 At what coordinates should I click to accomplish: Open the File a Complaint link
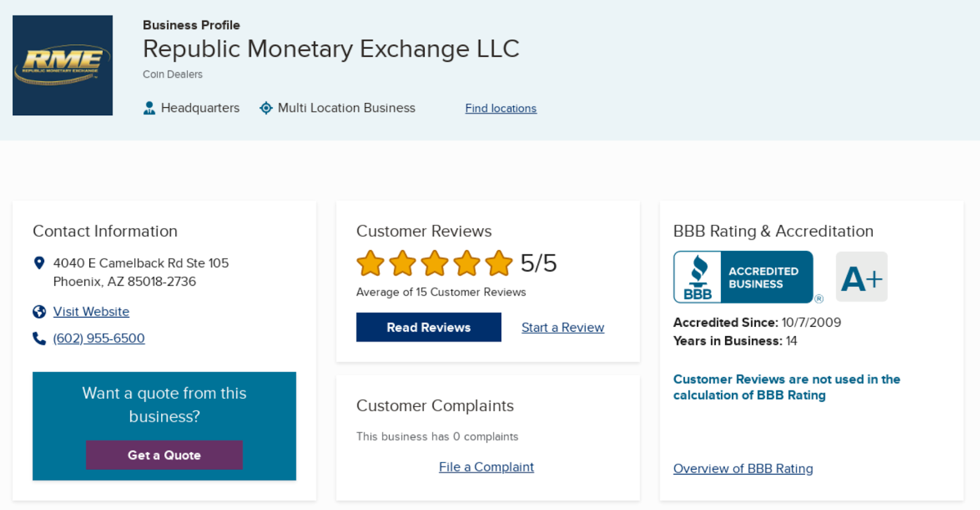click(486, 467)
